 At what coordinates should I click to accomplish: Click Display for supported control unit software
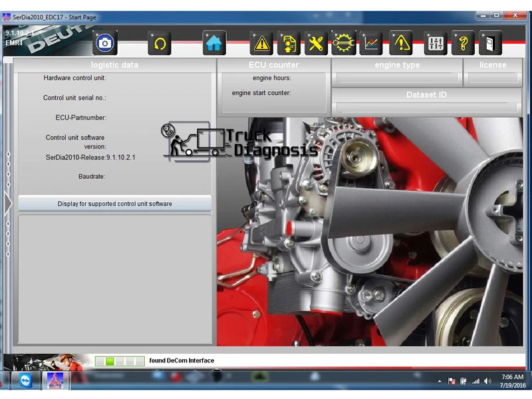point(114,203)
